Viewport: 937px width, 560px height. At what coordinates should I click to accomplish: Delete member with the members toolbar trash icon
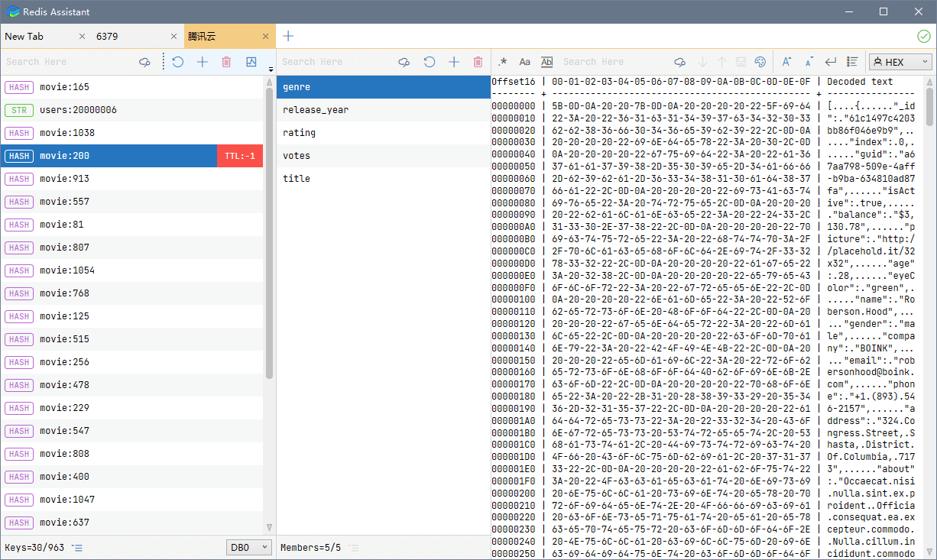tap(478, 62)
